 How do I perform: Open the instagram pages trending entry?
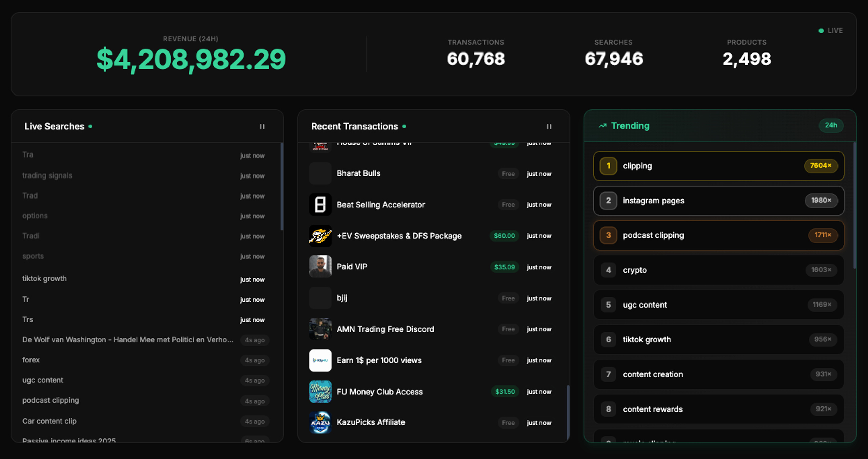[718, 201]
